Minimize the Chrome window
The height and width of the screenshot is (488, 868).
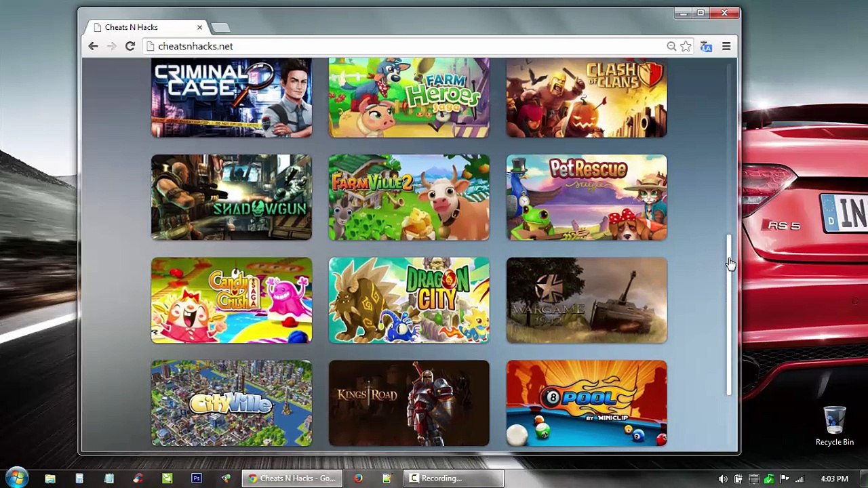pyautogui.click(x=683, y=13)
